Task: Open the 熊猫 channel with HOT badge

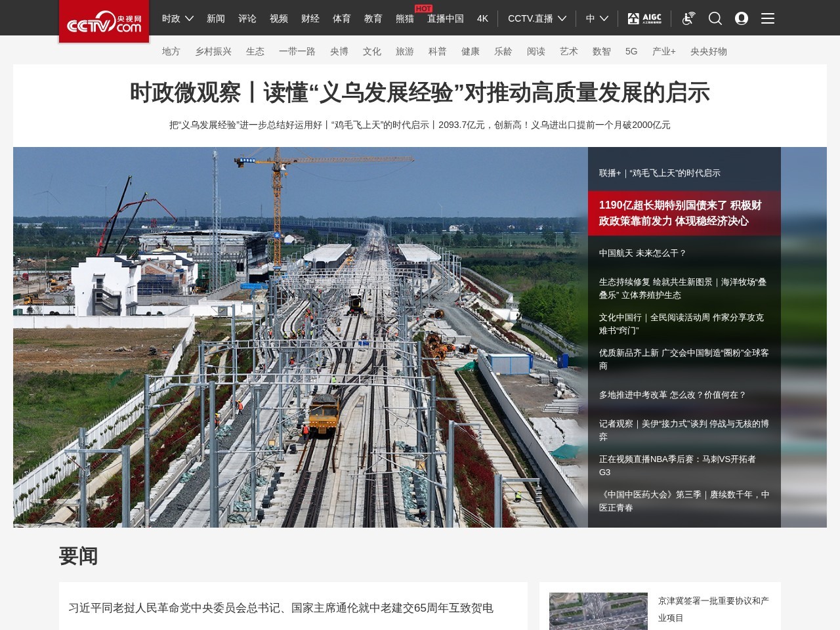Action: point(405,19)
